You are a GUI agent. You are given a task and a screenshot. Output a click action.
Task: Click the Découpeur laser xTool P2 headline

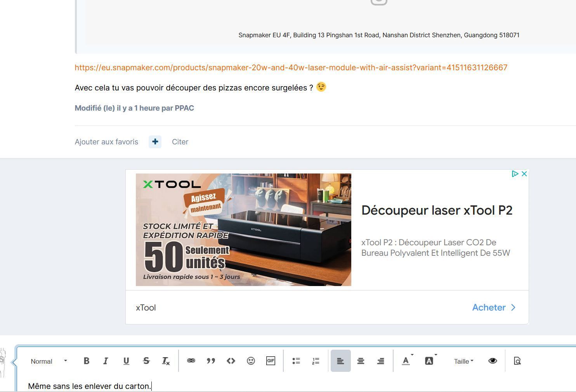click(x=437, y=210)
